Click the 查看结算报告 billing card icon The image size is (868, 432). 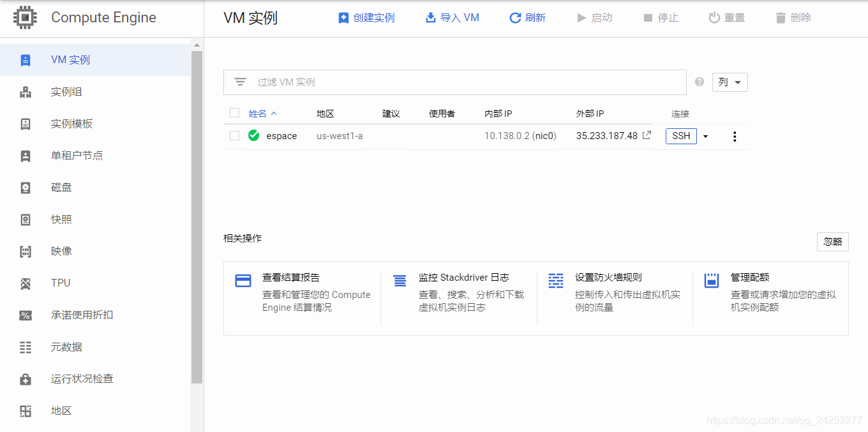point(243,281)
